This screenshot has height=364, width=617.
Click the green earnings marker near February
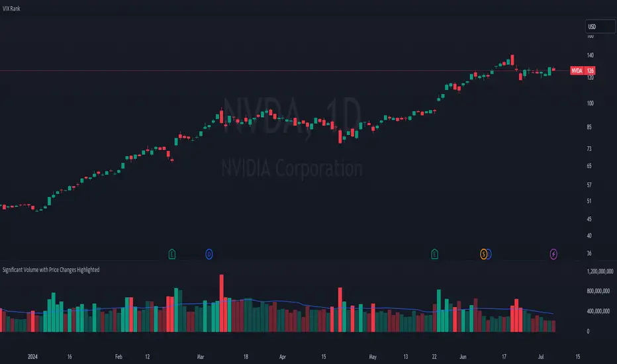pyautogui.click(x=172, y=253)
